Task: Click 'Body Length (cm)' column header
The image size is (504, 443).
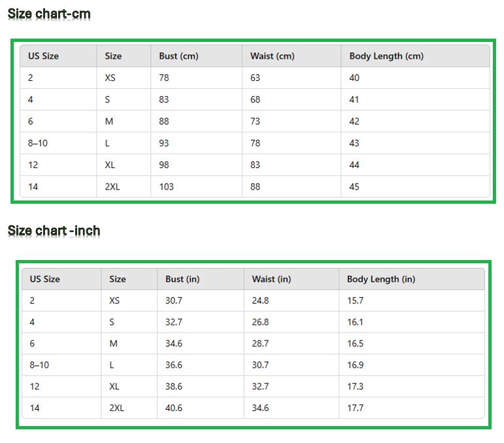Action: [386, 56]
